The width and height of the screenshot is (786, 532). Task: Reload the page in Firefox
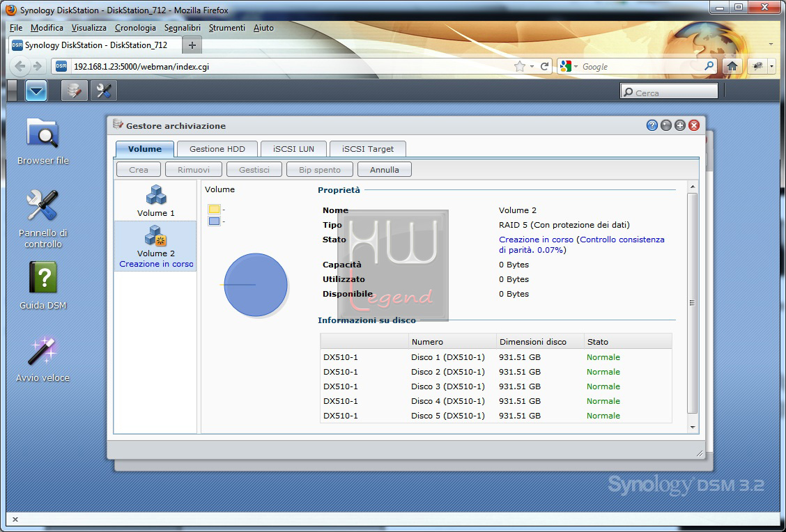544,66
